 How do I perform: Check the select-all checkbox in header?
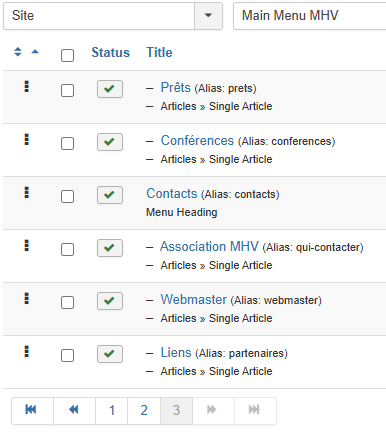pos(67,55)
